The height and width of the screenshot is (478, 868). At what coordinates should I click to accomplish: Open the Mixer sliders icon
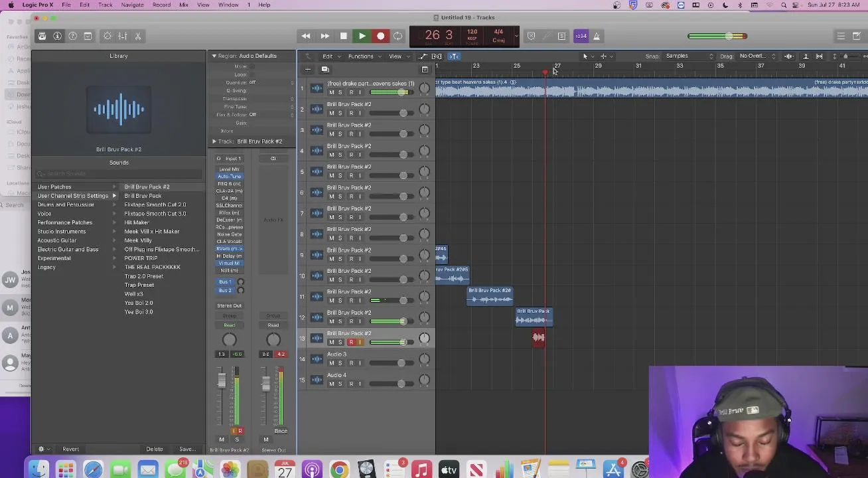tap(123, 36)
